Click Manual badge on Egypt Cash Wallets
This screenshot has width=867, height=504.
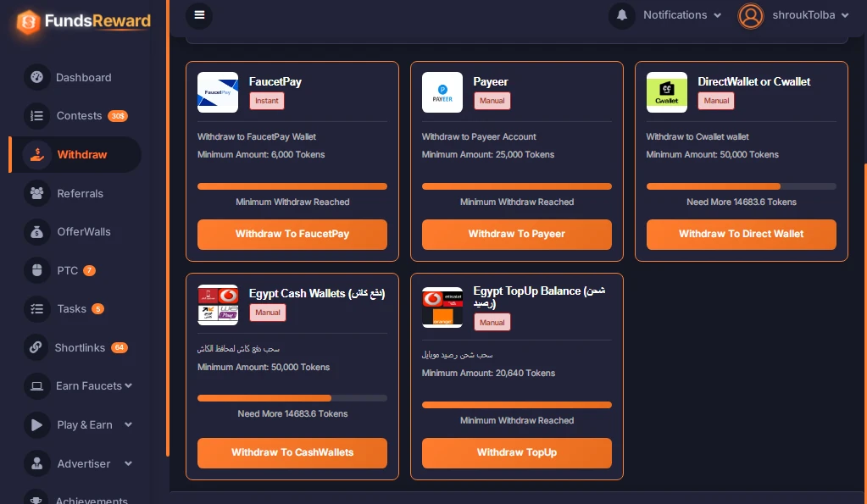point(268,313)
